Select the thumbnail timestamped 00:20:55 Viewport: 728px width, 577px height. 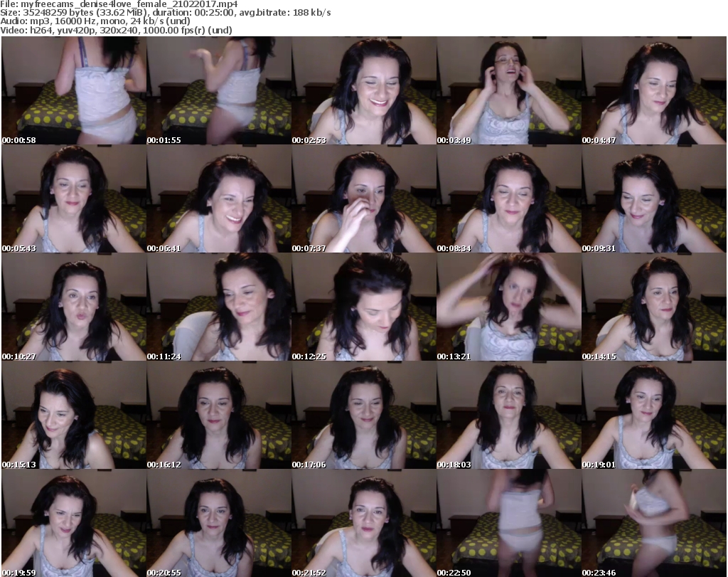(219, 523)
